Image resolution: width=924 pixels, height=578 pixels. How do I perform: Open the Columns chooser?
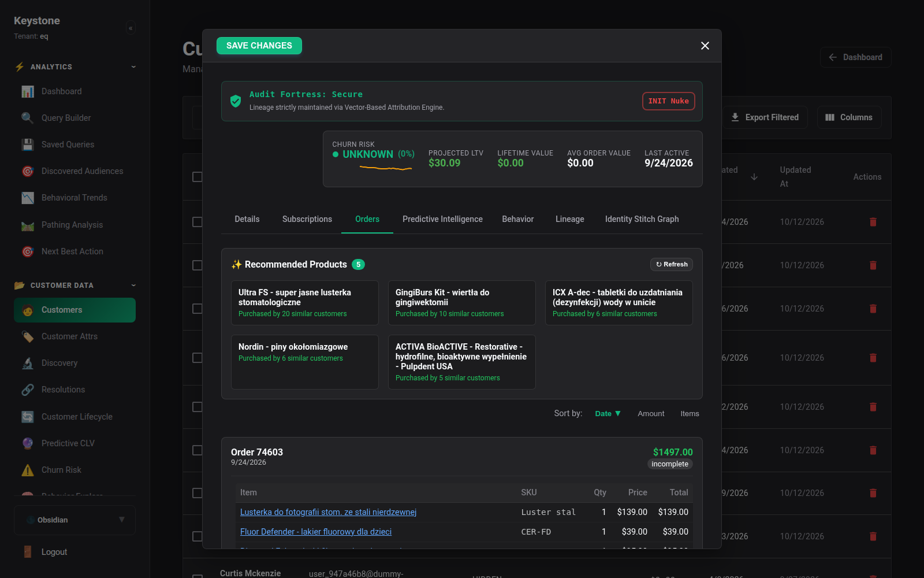(849, 117)
